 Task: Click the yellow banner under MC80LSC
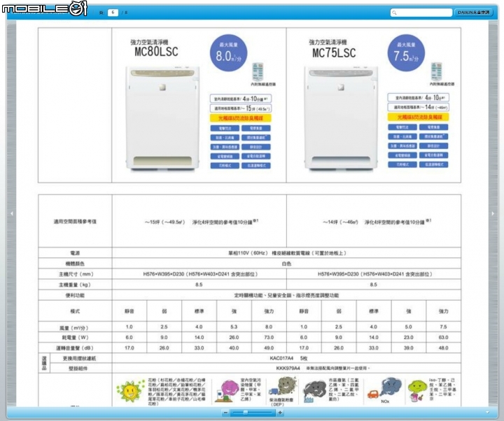[240, 118]
